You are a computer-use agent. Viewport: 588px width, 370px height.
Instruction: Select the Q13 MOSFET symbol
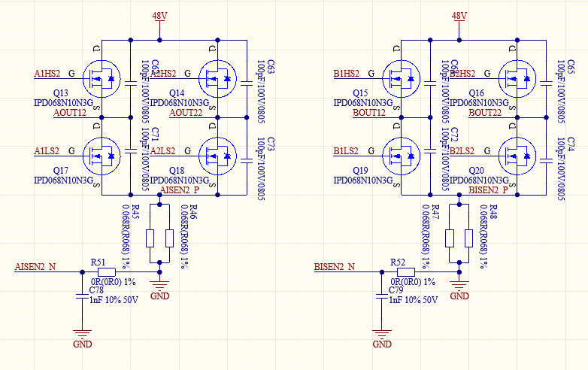(102, 79)
